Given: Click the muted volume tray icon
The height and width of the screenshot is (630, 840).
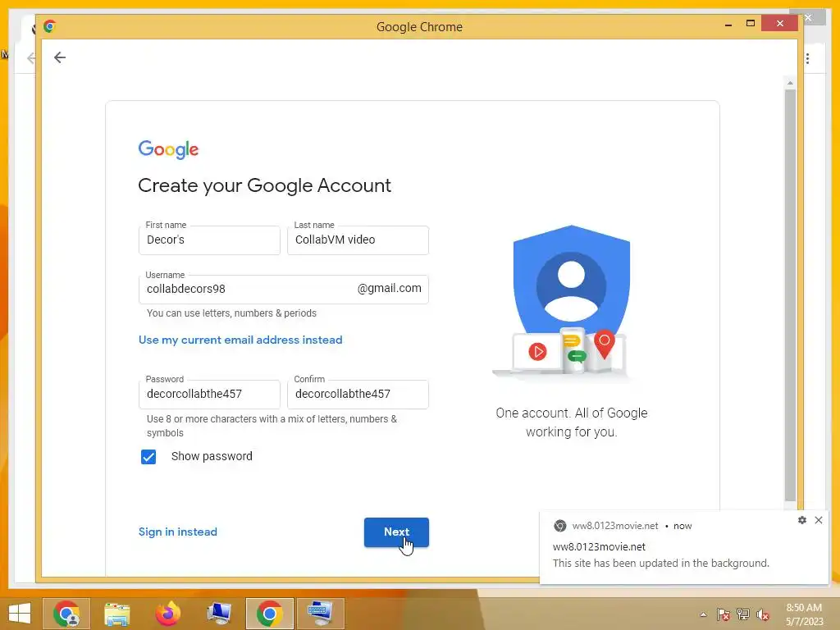Looking at the screenshot, I should (x=762, y=614).
